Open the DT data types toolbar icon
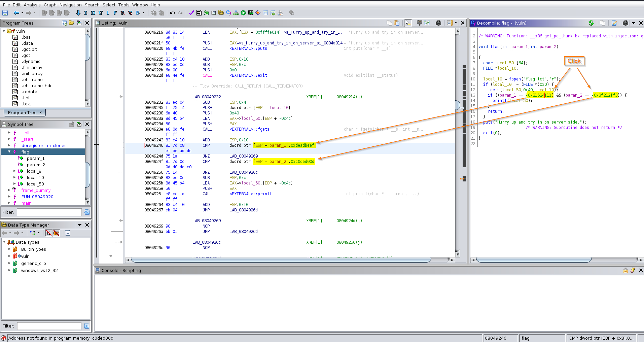Image resolution: width=644 pixels, height=342 pixels. [x=221, y=13]
